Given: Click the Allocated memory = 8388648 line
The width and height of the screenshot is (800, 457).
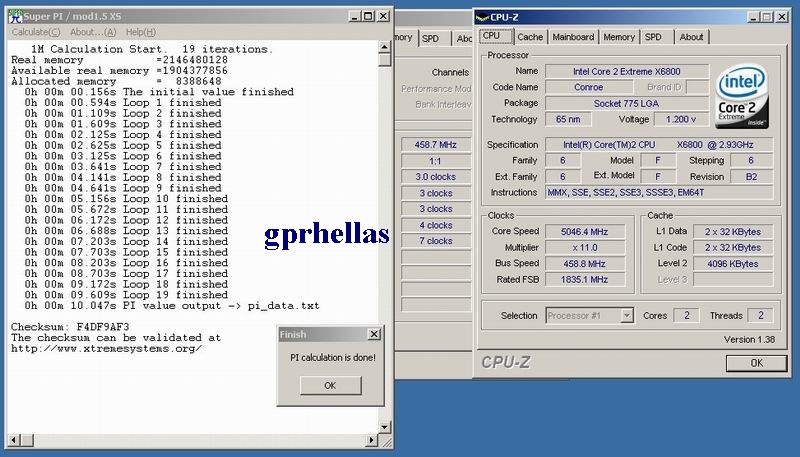Looking at the screenshot, I should coord(116,82).
